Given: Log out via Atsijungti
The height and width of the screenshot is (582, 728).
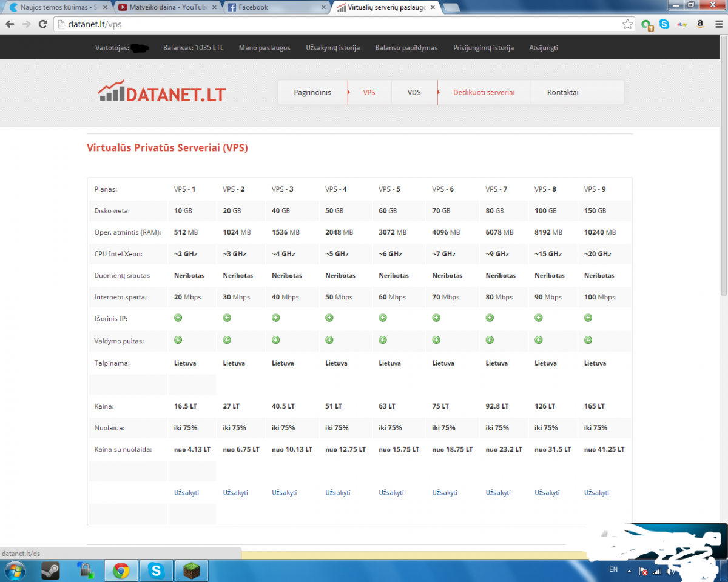Looking at the screenshot, I should (544, 48).
